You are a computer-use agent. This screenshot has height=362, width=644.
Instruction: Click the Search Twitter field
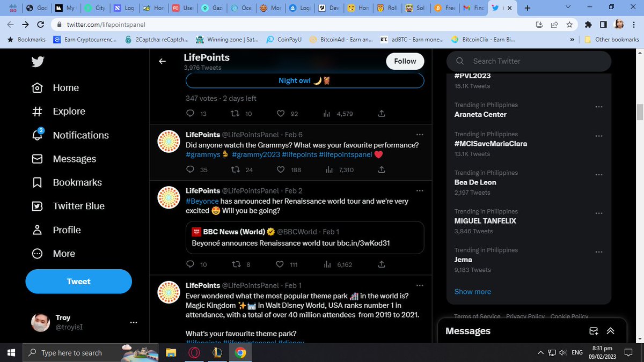click(x=529, y=61)
